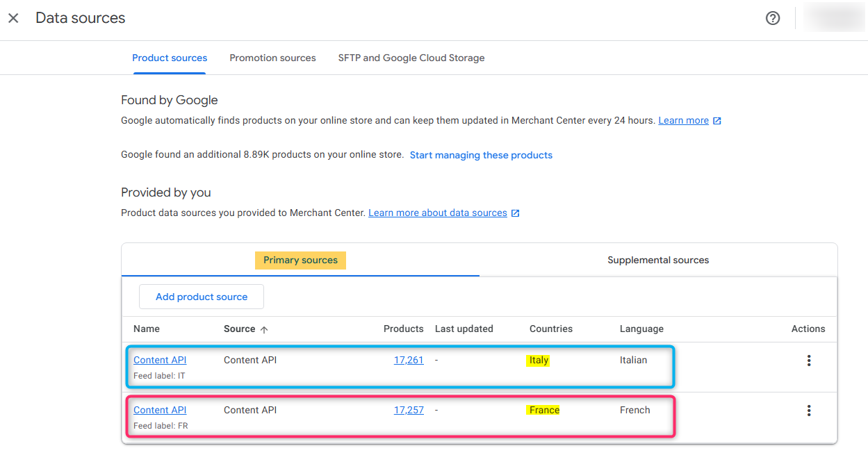Click Add product source button
868x455 pixels.
[x=202, y=297]
